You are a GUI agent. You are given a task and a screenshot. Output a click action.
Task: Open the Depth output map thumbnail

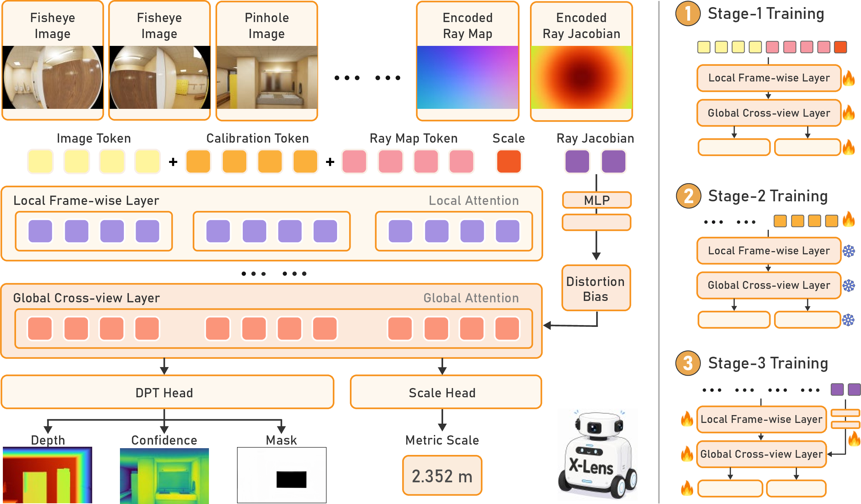[x=47, y=475]
